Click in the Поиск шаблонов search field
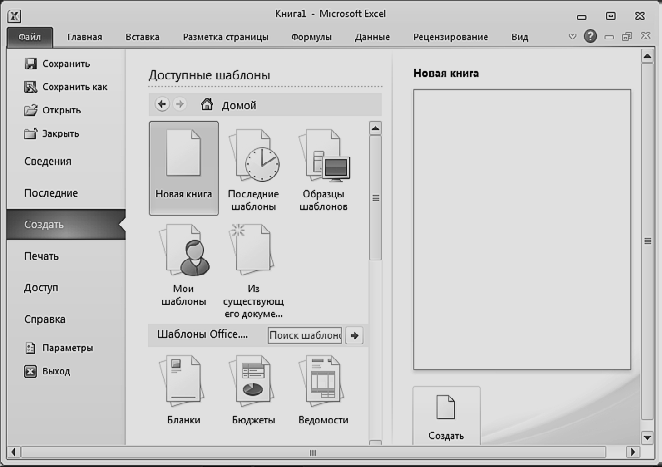Viewport: 662px width, 467px height. coord(305,336)
